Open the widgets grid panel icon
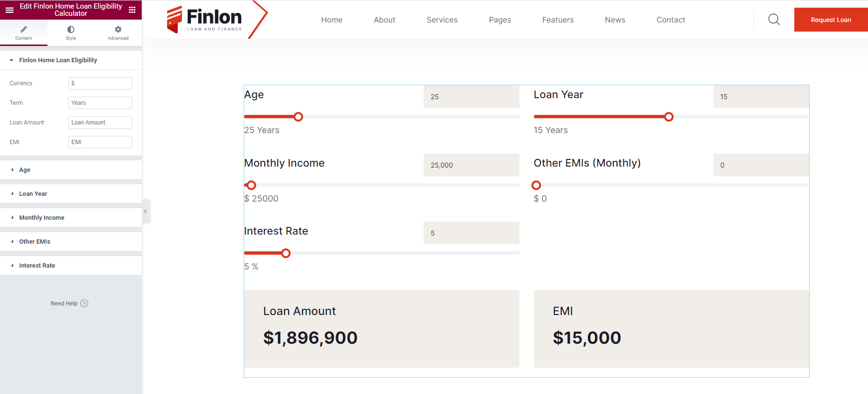The image size is (868, 394). click(132, 10)
